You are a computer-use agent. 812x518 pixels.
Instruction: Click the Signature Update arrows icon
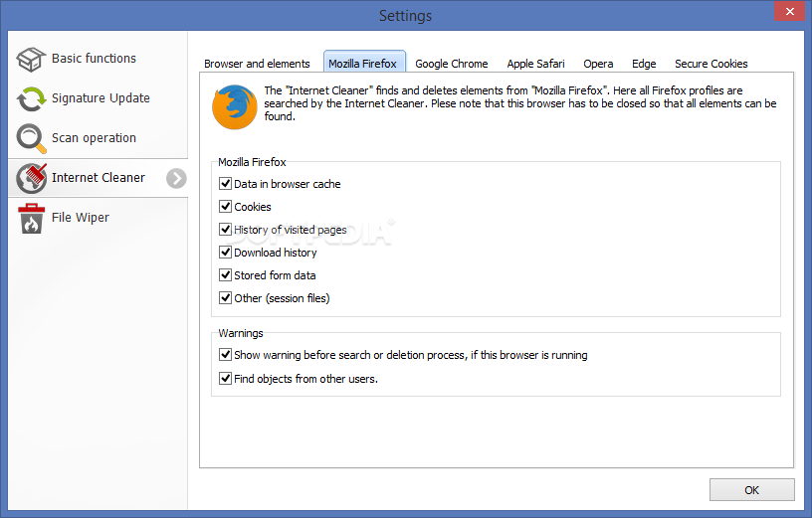coord(31,98)
